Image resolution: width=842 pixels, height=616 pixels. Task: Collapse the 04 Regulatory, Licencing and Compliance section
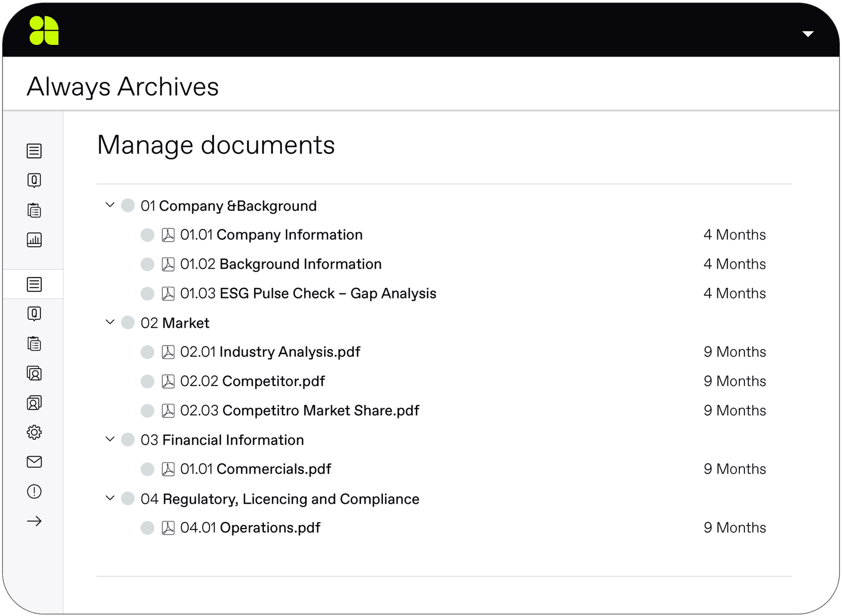(x=110, y=498)
